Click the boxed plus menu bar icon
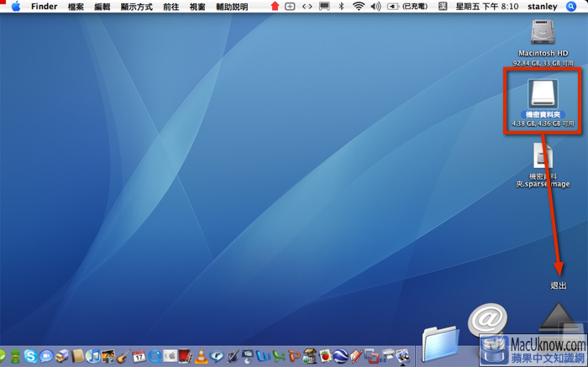The height and width of the screenshot is (367, 588). coord(290,7)
